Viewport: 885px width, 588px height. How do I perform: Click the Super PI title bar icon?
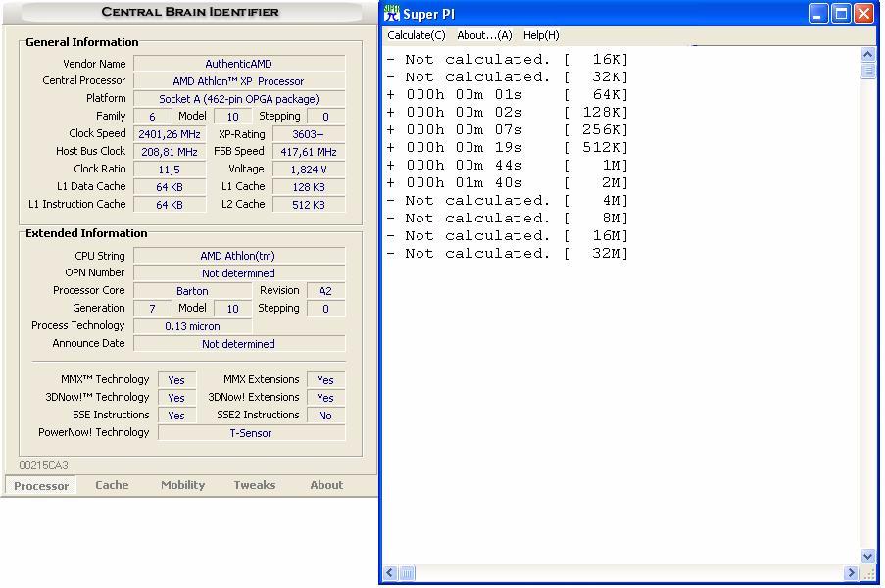pos(392,13)
